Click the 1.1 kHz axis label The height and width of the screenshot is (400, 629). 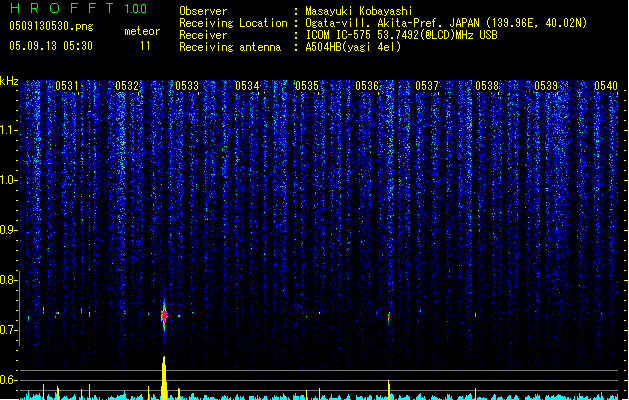tap(8, 130)
